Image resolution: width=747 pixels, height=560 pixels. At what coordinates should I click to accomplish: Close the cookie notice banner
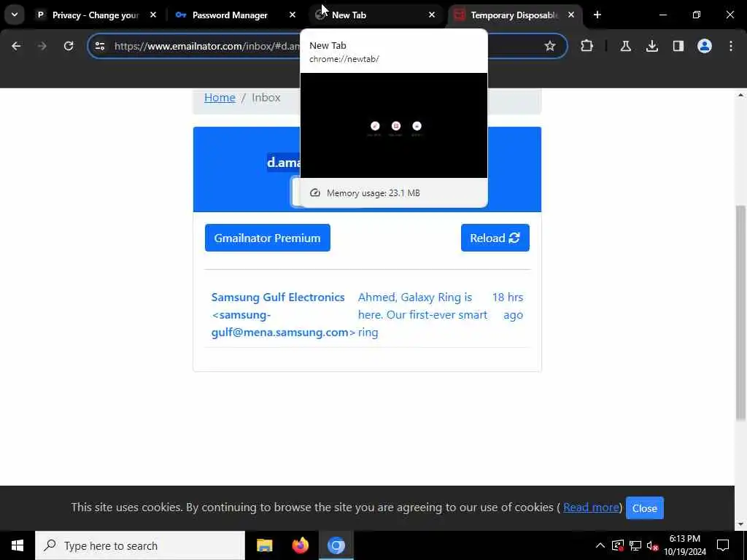pyautogui.click(x=645, y=508)
